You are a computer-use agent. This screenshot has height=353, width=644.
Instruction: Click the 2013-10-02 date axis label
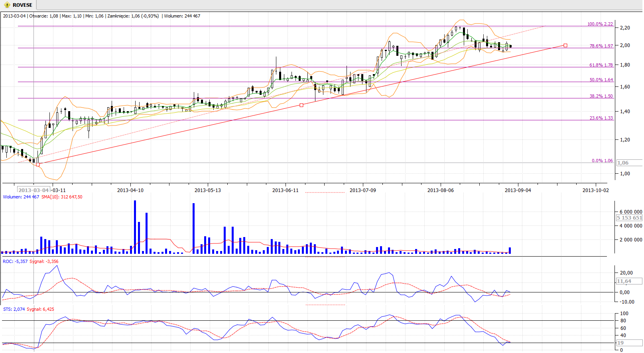coord(596,190)
